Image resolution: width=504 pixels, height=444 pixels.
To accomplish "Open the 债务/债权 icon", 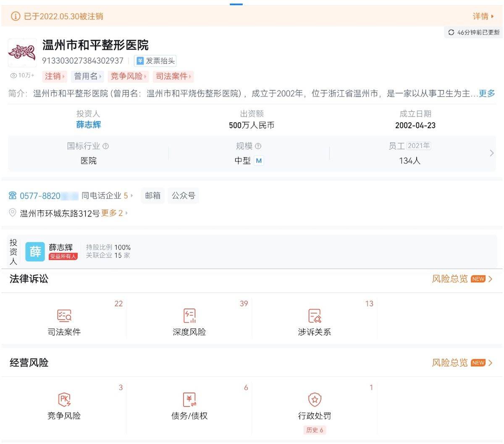I will (x=189, y=399).
